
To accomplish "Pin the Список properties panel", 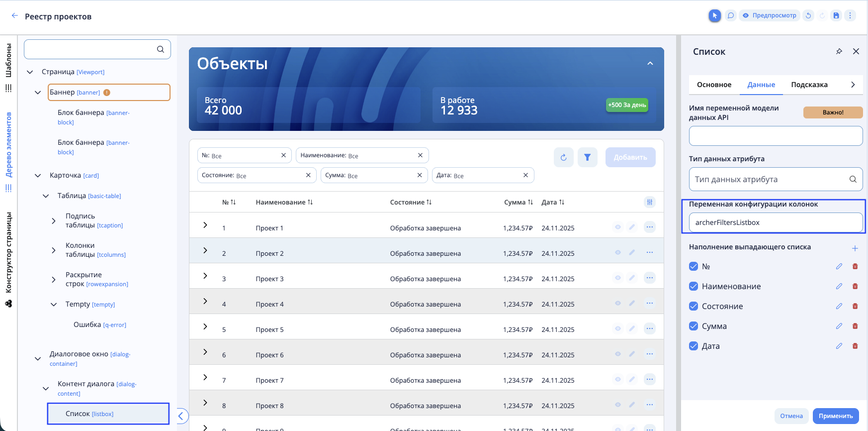I will pos(839,51).
